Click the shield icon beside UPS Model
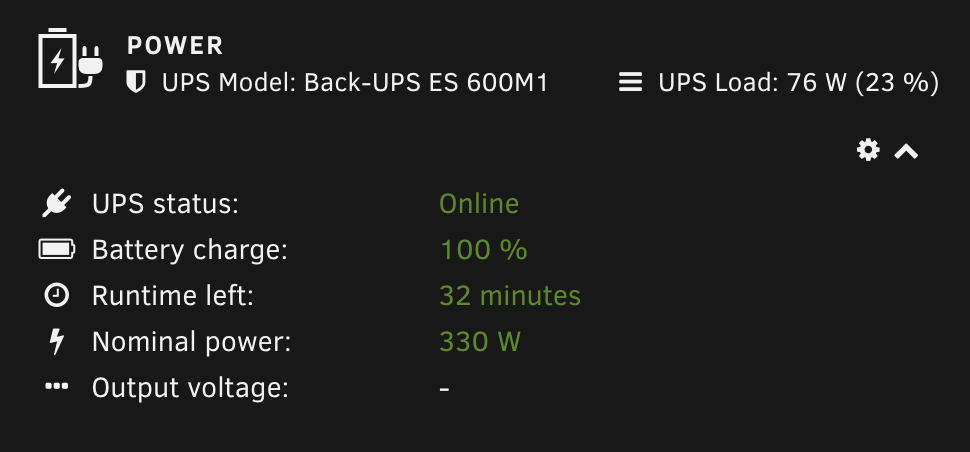 (x=136, y=82)
